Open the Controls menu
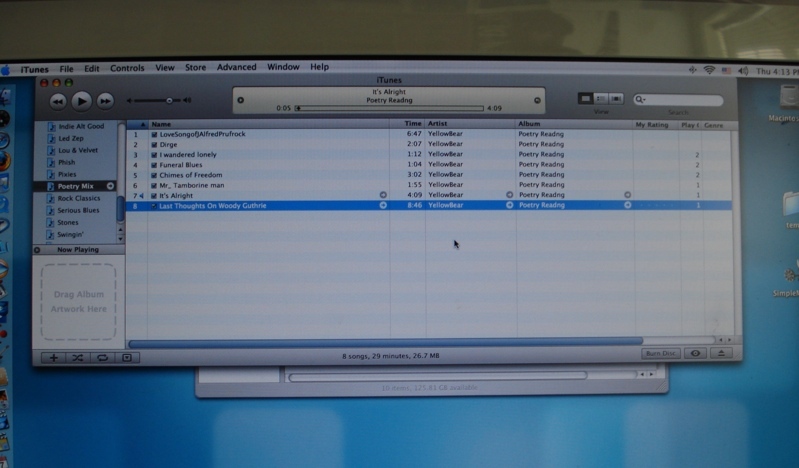799x468 pixels. [x=127, y=68]
